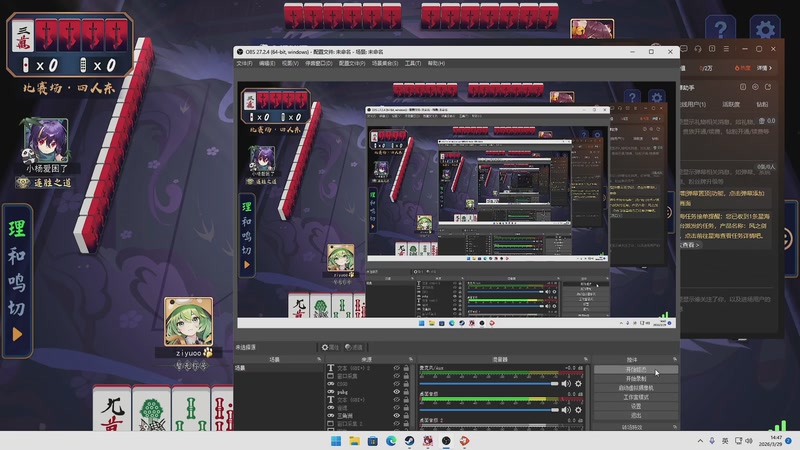This screenshot has width=800, height=450.
Task: Open File Explorer from taskbar
Action: point(354,441)
